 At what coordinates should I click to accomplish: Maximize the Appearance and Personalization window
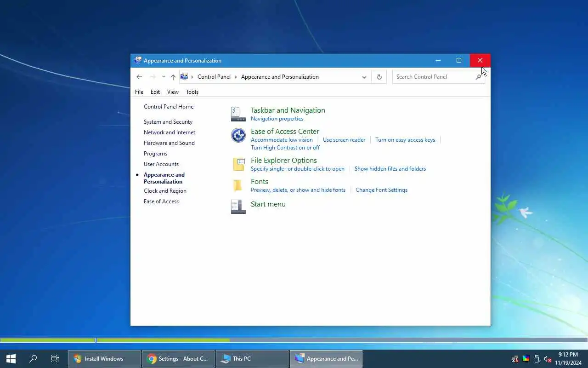pos(458,60)
